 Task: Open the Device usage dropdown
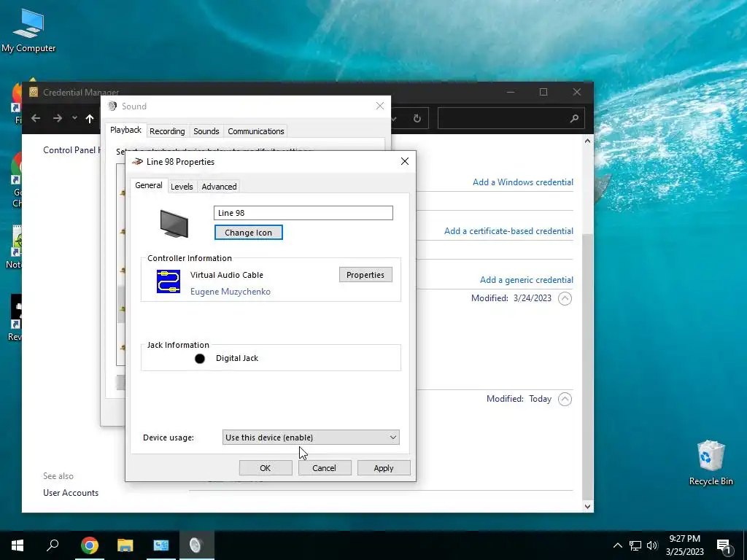coord(311,437)
